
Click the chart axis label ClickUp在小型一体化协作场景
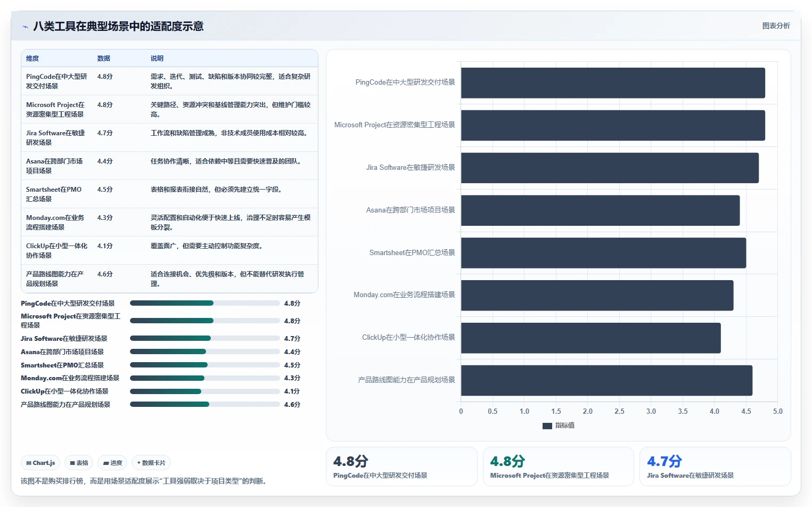pyautogui.click(x=408, y=337)
